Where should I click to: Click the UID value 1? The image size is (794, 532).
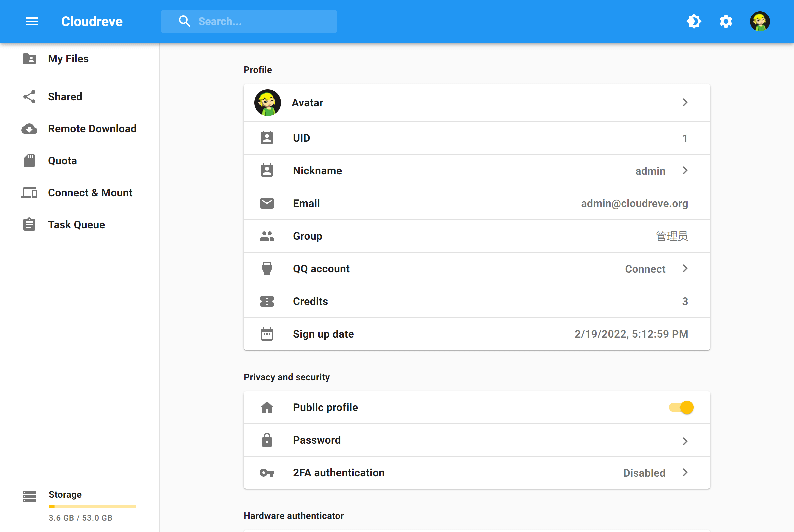[x=685, y=138]
